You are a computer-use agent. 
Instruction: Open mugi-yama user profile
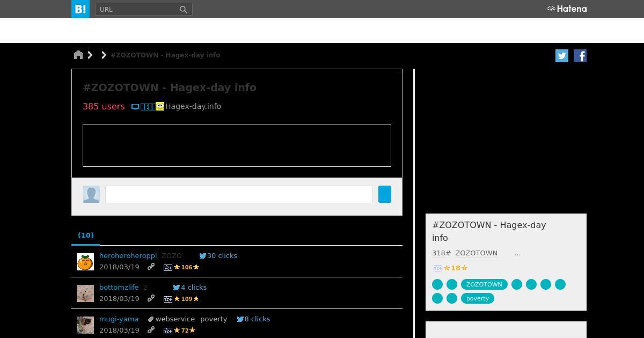119,319
